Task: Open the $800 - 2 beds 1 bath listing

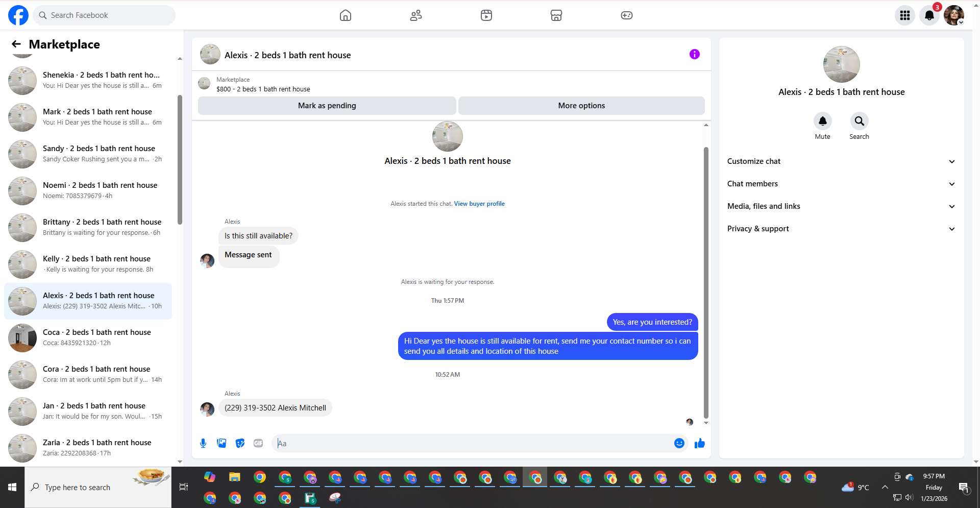Action: [263, 89]
